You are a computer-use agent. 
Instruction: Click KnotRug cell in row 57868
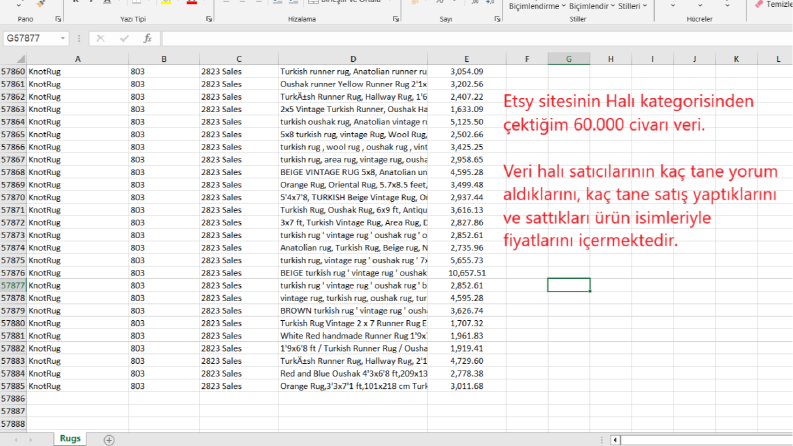tap(77, 172)
